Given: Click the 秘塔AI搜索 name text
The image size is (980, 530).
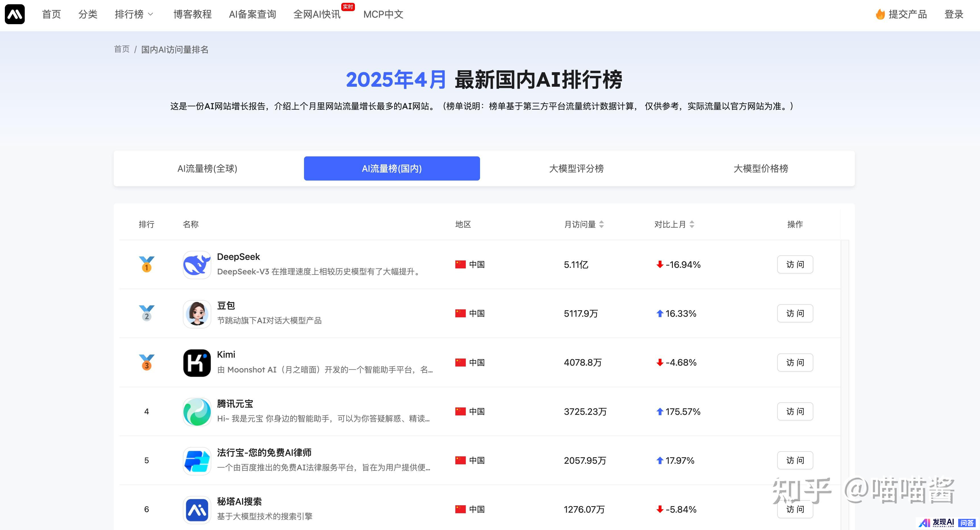Looking at the screenshot, I should coord(239,502).
